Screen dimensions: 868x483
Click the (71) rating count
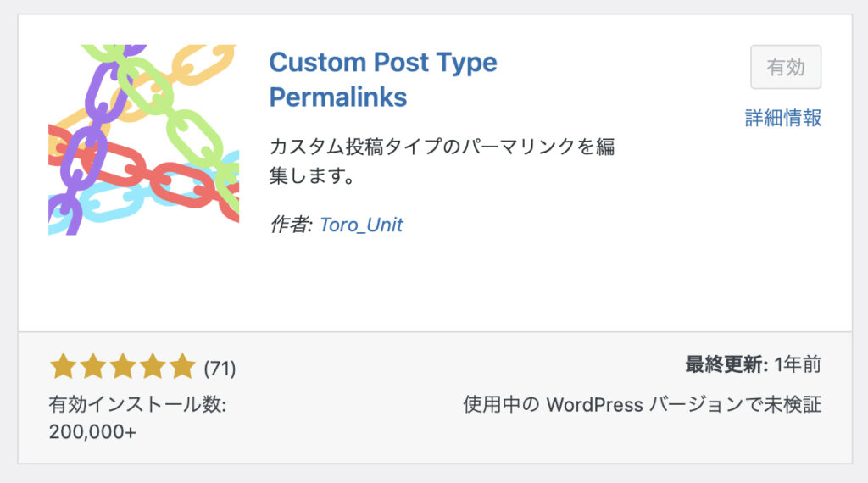[x=220, y=368]
